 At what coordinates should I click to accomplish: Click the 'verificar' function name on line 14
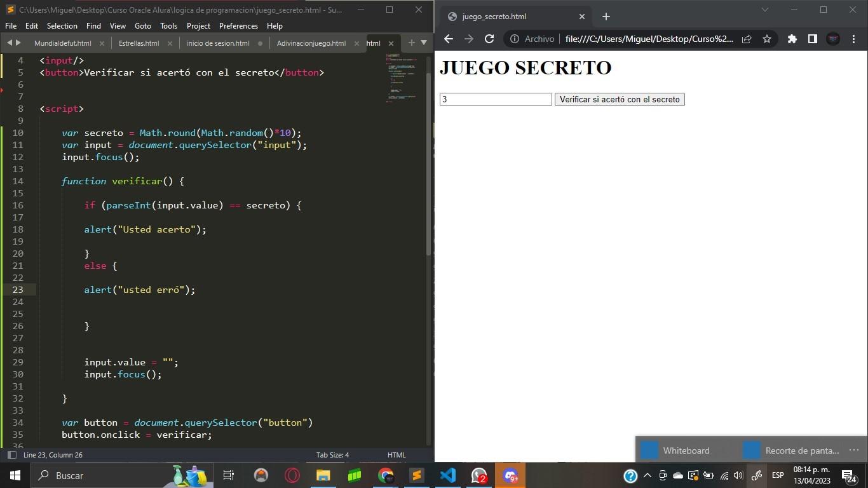coord(137,181)
